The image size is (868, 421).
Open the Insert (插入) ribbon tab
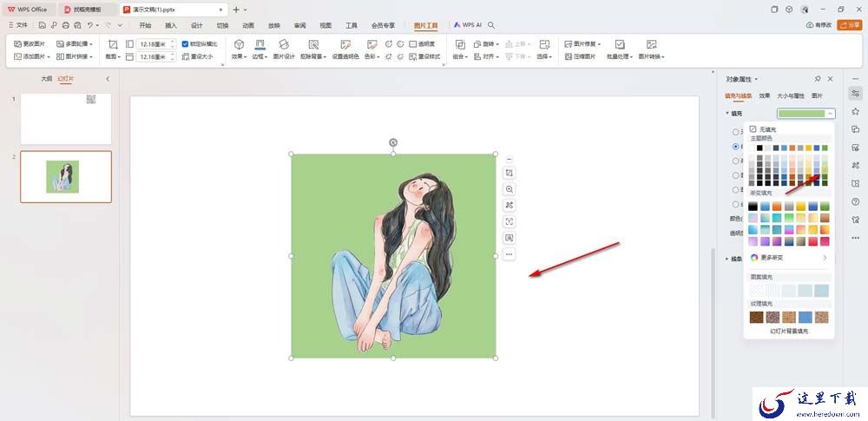(171, 25)
